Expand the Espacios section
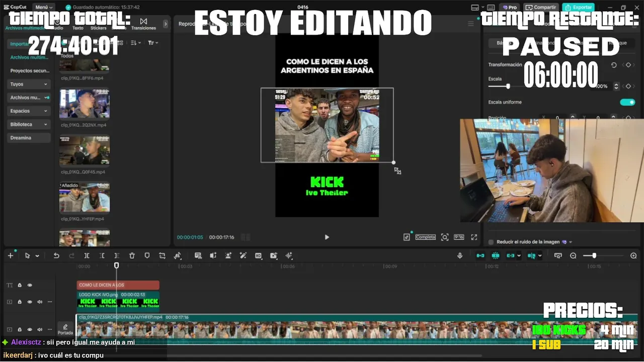Screen dimensions: 644x362 click(29, 111)
